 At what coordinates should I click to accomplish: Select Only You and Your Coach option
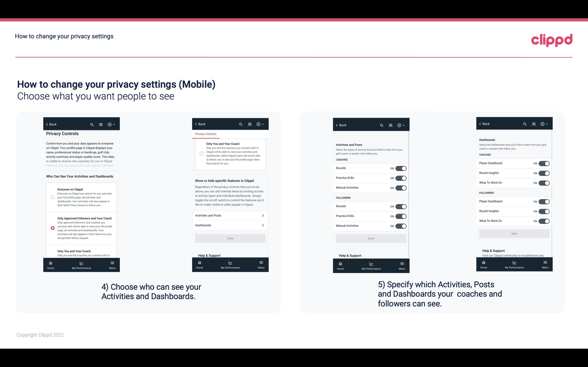52,252
